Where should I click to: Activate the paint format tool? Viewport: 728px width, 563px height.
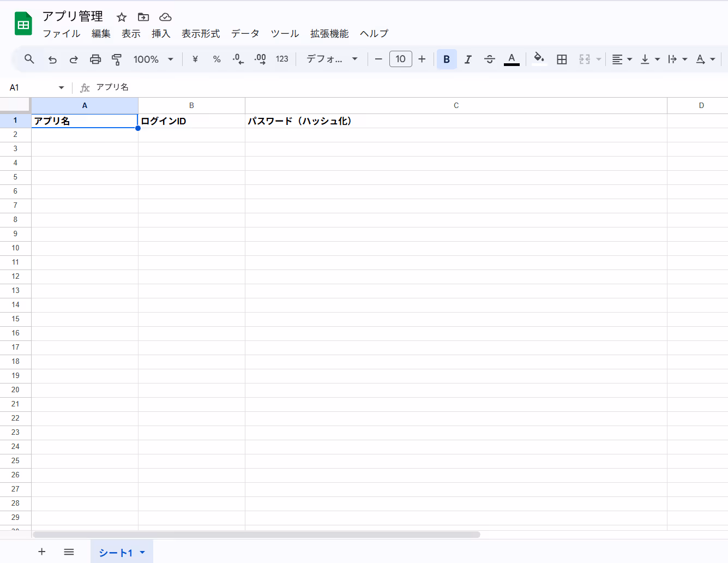(x=117, y=59)
